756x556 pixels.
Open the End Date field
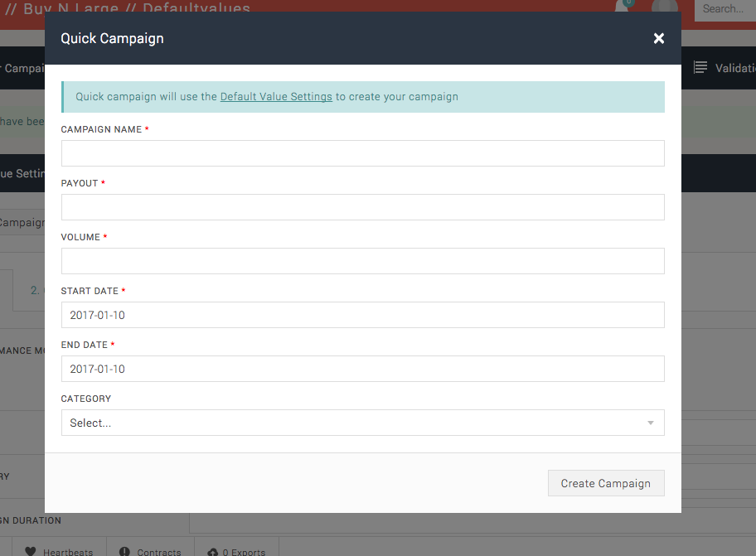(x=362, y=369)
